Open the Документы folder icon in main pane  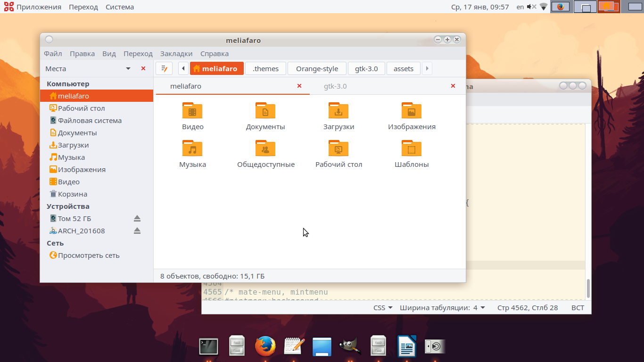(265, 111)
